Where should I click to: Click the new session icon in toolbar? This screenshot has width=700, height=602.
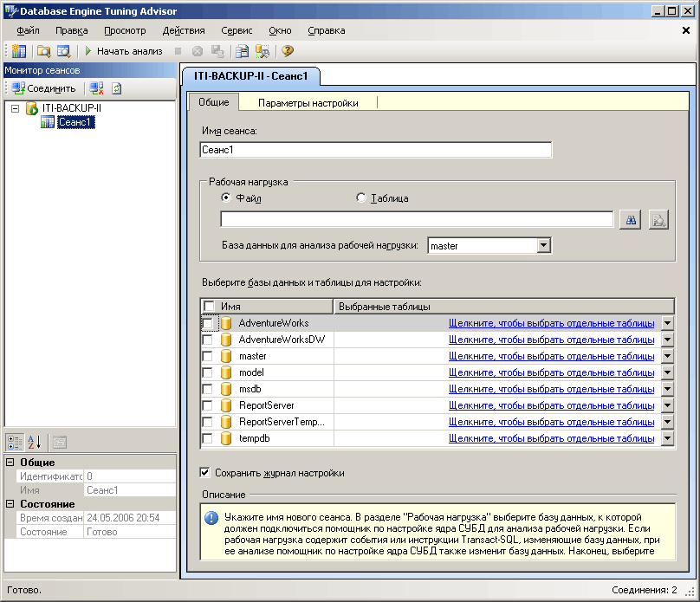click(x=18, y=51)
